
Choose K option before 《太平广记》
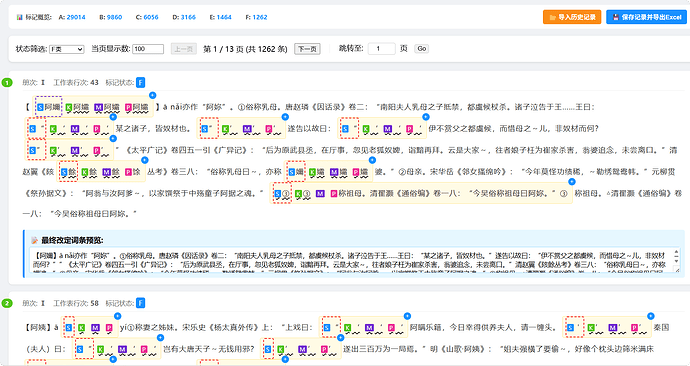[57, 150]
